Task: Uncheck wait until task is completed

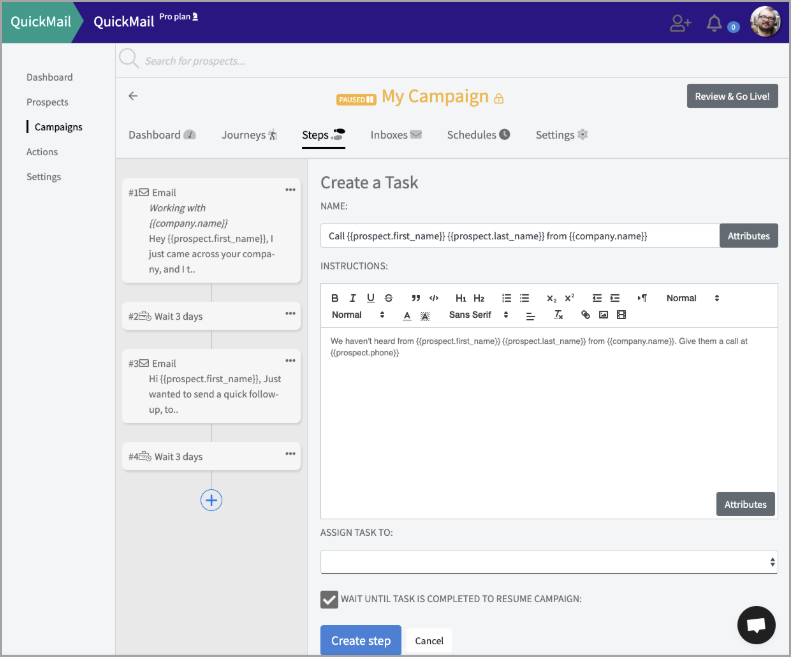Action: pyautogui.click(x=329, y=599)
